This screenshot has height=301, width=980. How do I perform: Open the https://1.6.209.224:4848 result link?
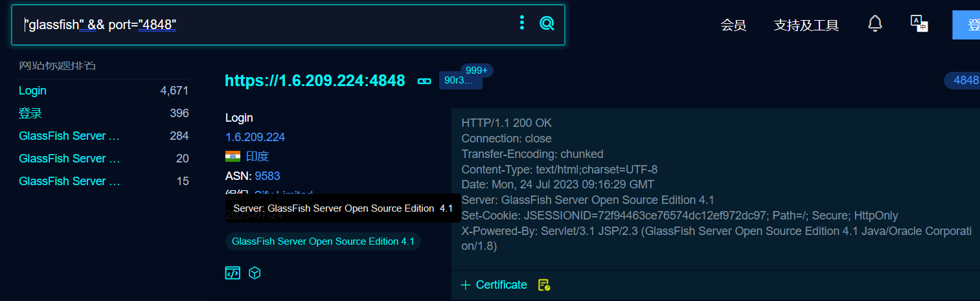click(x=315, y=81)
